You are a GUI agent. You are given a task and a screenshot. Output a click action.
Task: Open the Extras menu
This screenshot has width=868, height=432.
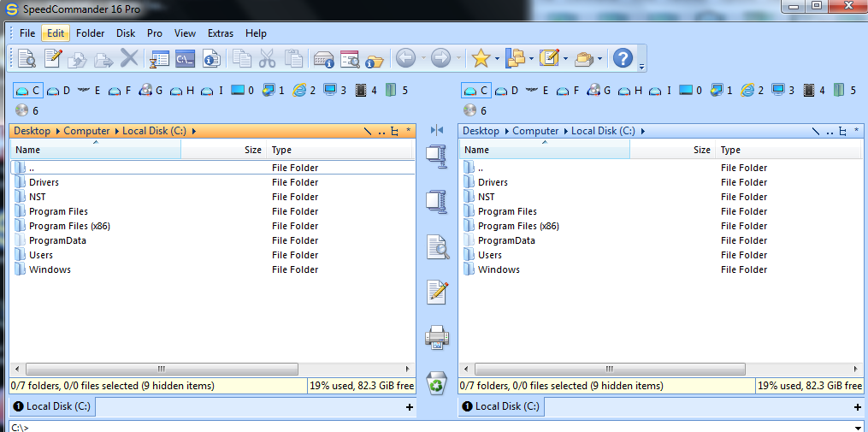[x=220, y=33]
